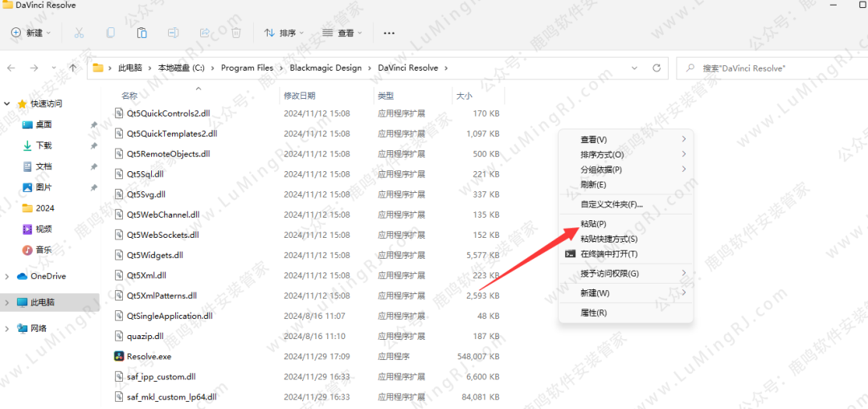Click Program Files in the address breadcrumb
868x409 pixels.
(x=247, y=67)
